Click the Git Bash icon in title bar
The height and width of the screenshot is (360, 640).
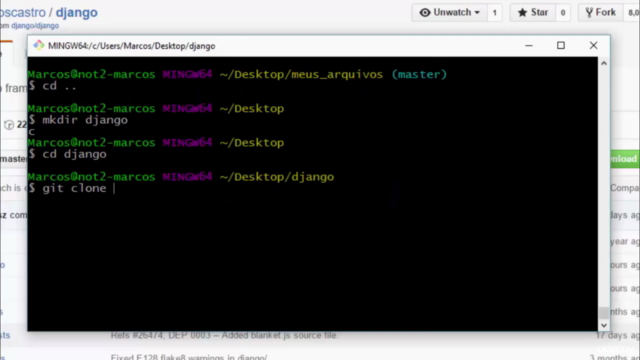tap(39, 45)
